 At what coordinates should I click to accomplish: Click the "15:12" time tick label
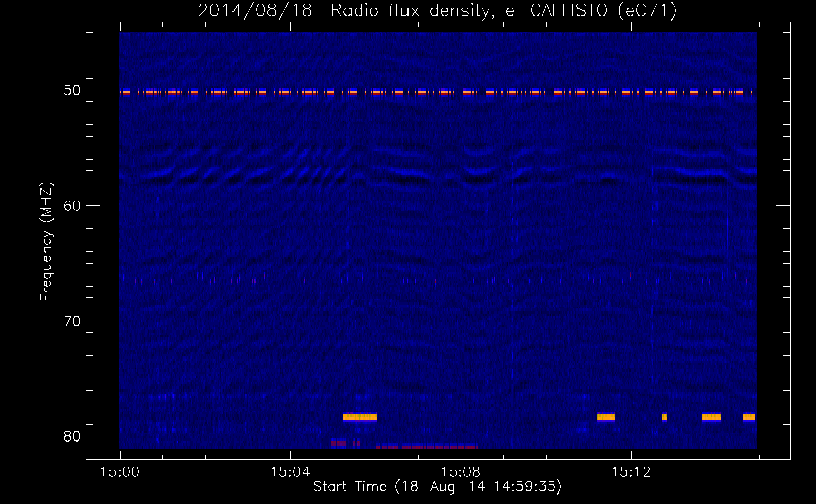point(631,472)
